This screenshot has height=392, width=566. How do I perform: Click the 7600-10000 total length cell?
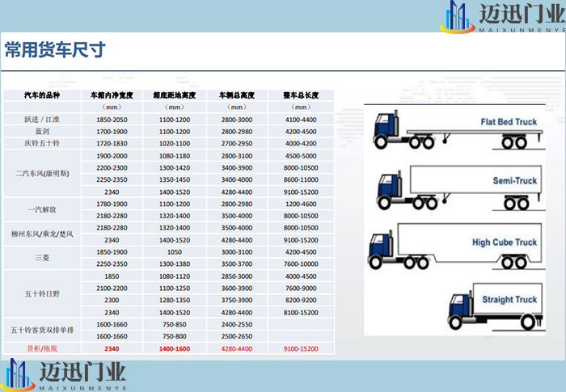point(301,263)
